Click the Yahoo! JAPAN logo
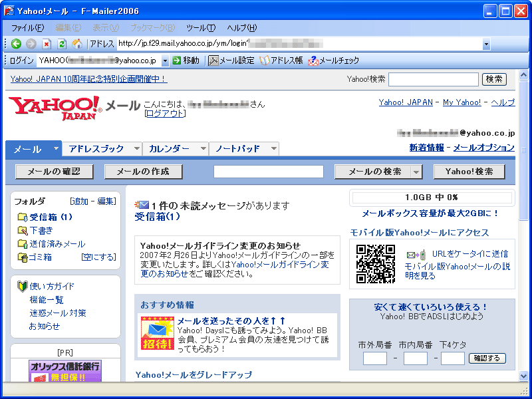Viewport: 532px width, 399px height. coord(55,108)
